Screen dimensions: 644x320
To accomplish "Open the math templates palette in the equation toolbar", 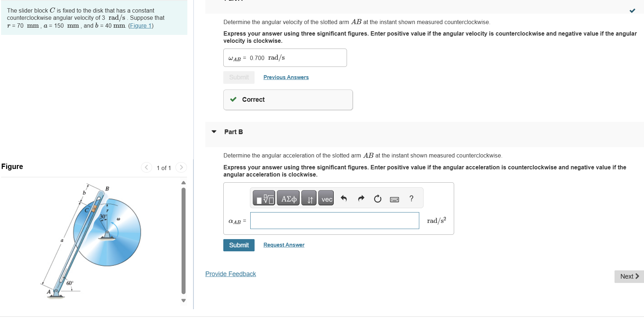I will (264, 198).
